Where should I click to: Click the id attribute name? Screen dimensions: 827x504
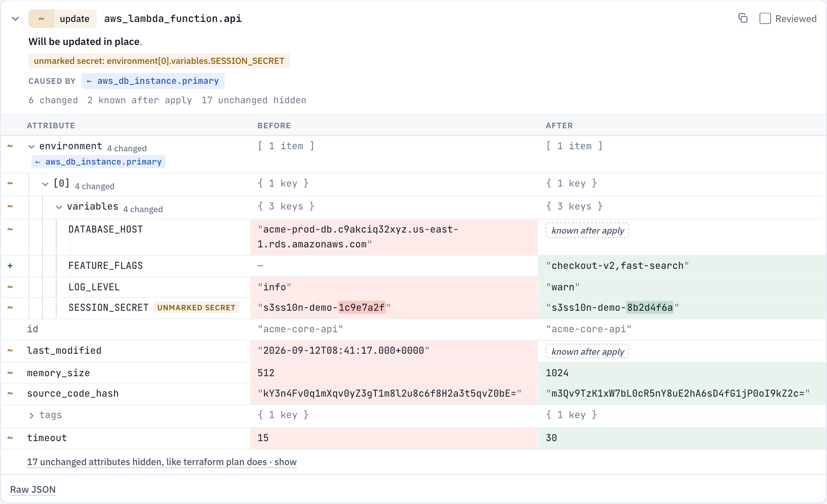click(33, 329)
